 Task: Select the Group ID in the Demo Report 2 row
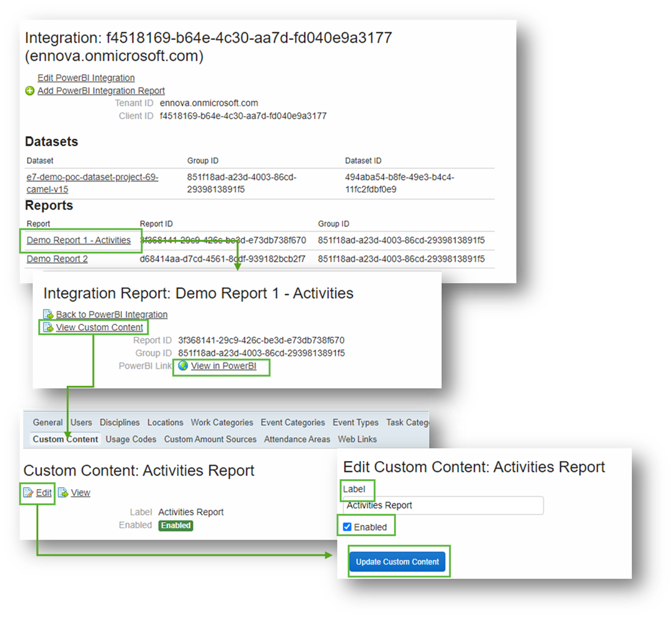pyautogui.click(x=401, y=259)
